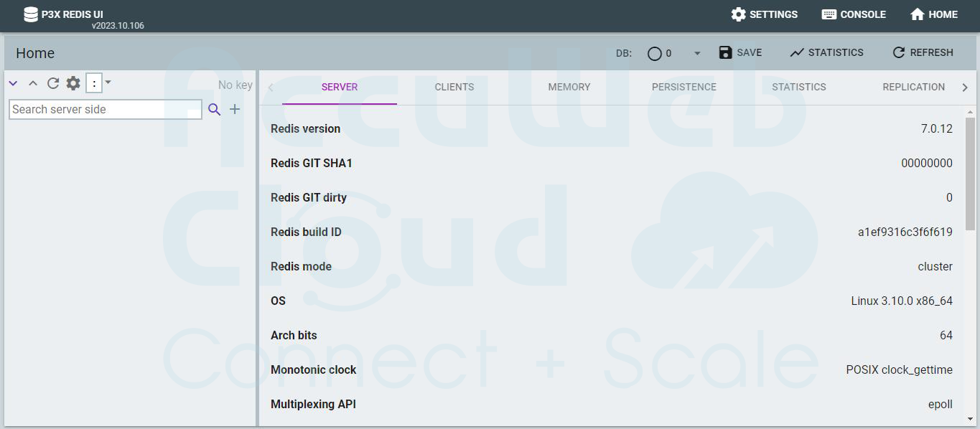The image size is (980, 429).
Task: Add a new key with the plus icon
Action: tap(235, 109)
